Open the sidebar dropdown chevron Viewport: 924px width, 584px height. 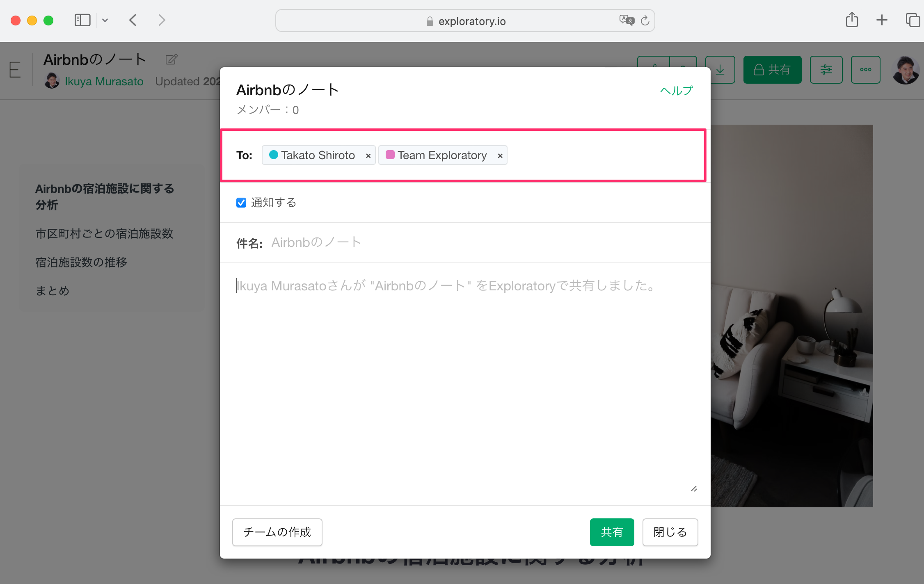coord(105,20)
